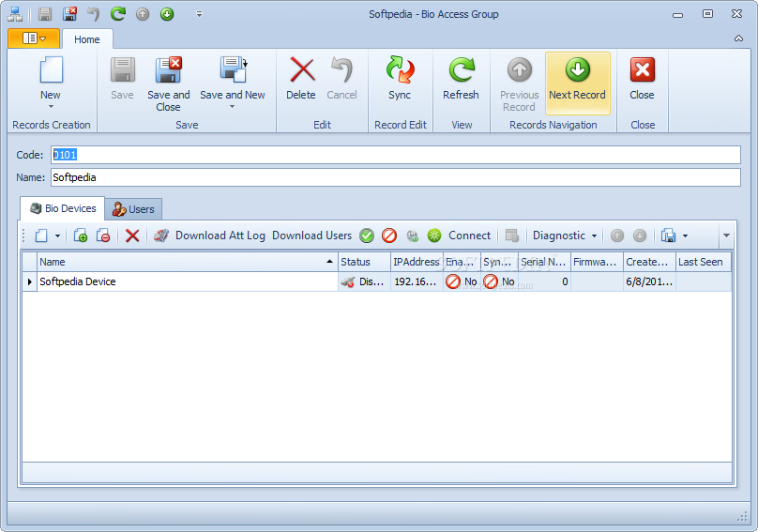This screenshot has height=532, width=758.
Task: Click the Connect button
Action: pyautogui.click(x=469, y=236)
